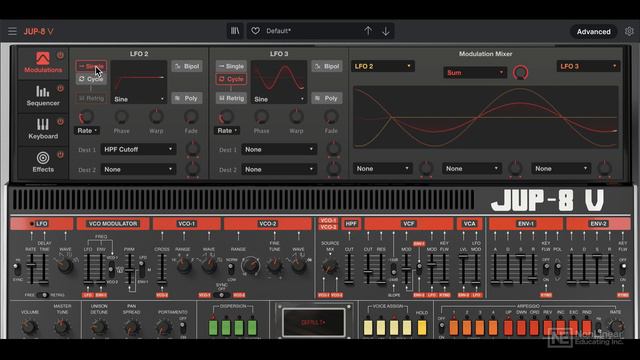Adjust the VCF Cutoff slider
This screenshot has height=360, width=640.
(368, 272)
